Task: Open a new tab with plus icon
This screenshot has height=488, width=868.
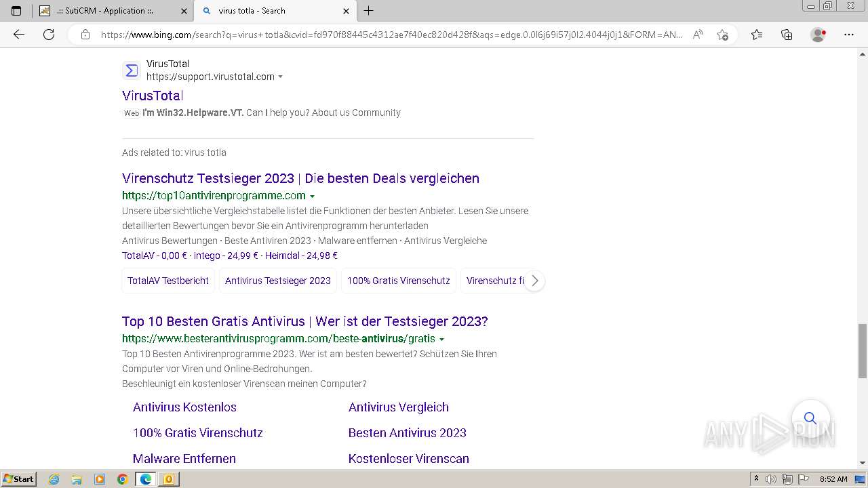Action: point(369,11)
